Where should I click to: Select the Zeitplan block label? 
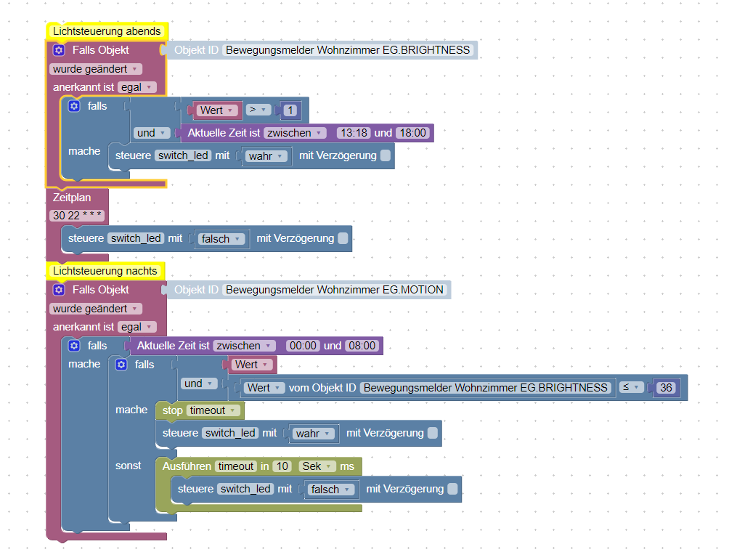pos(72,198)
